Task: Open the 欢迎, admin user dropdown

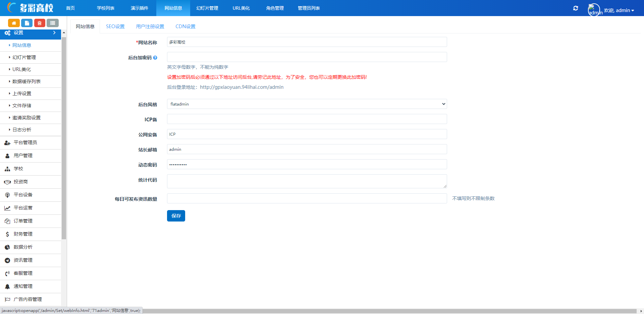Action: pos(619,10)
